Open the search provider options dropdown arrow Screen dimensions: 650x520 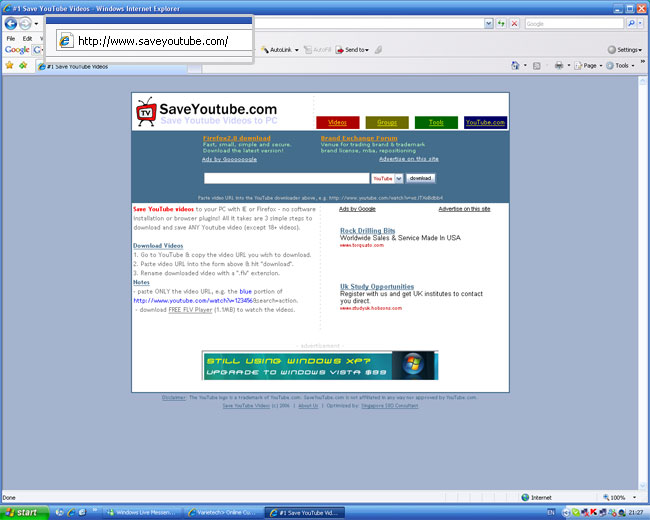click(640, 24)
